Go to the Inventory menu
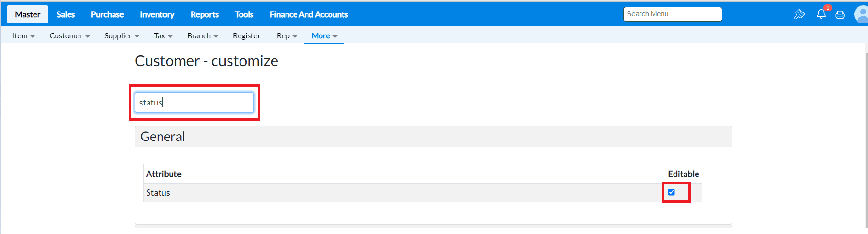 [157, 14]
